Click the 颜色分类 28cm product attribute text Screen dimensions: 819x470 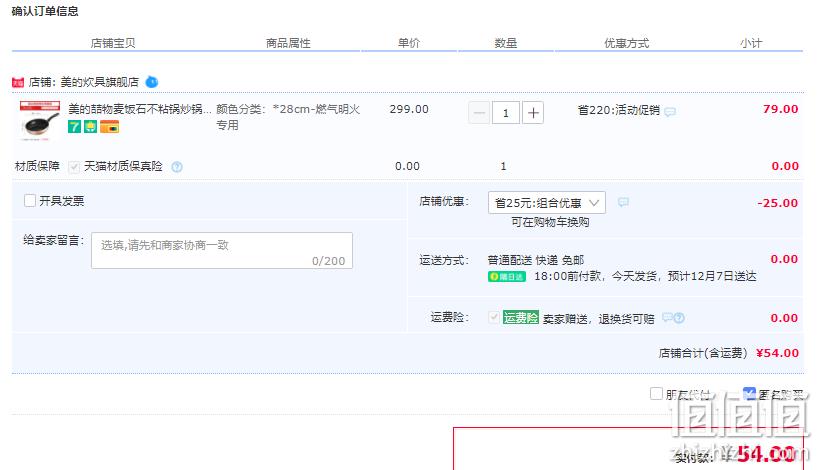288,117
